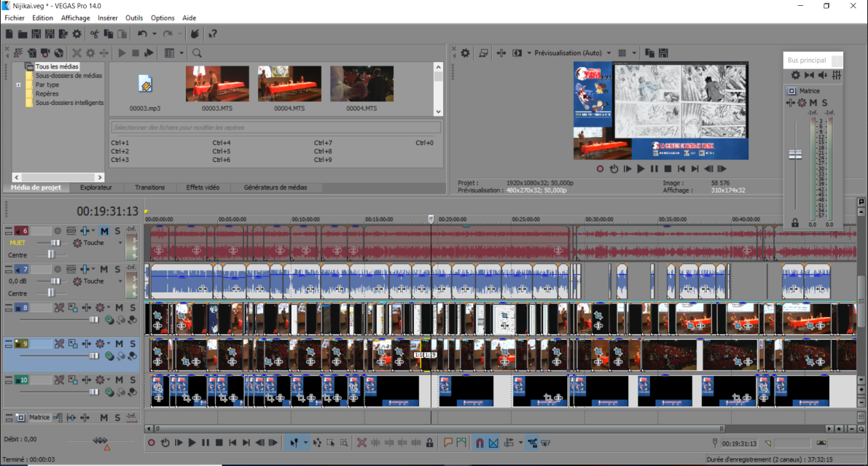Click the Bus principal master volume fader
This screenshot has height=466, width=868.
click(795, 155)
